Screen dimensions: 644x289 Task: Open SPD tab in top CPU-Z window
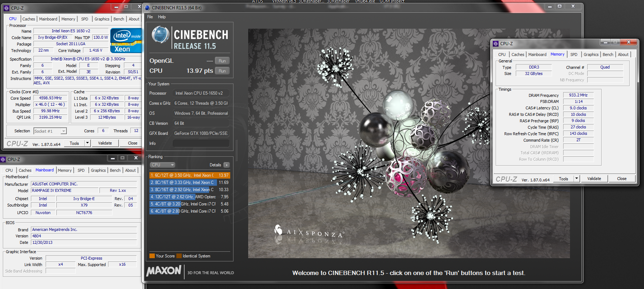pos(85,19)
